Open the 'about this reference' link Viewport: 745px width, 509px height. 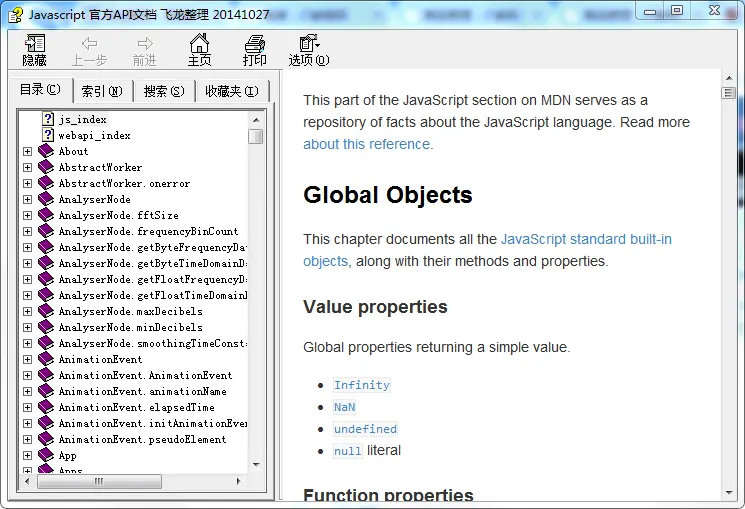point(367,144)
